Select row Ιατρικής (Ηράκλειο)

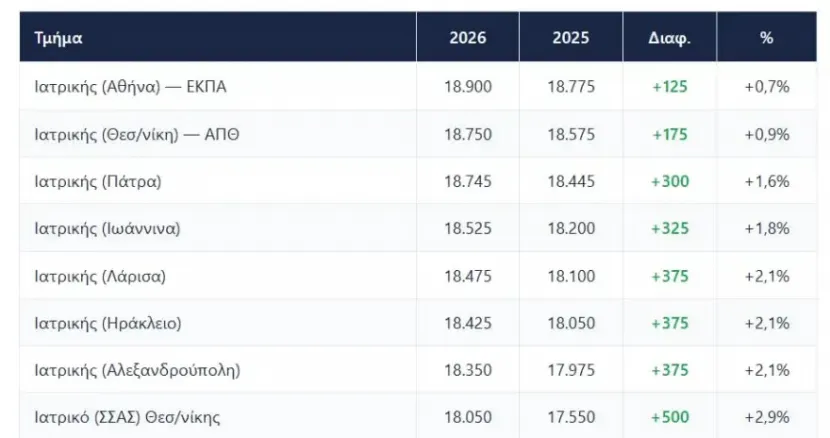click(418, 323)
